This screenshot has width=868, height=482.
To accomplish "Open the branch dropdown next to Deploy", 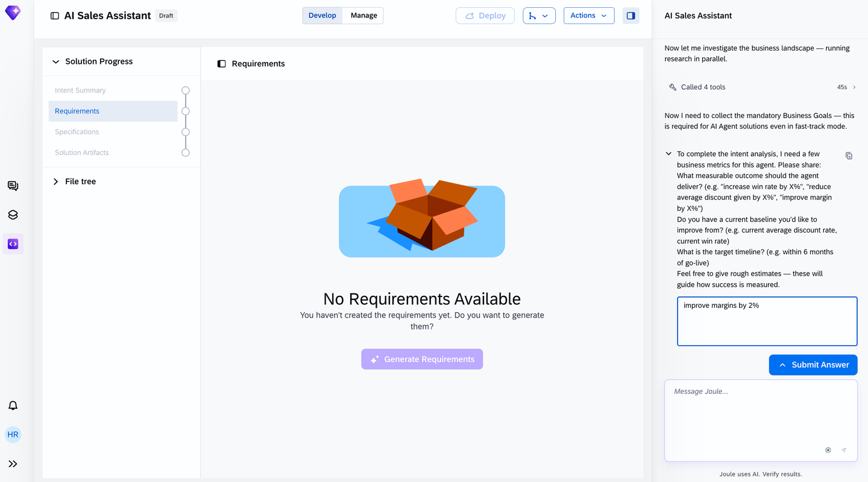I will pos(539,16).
